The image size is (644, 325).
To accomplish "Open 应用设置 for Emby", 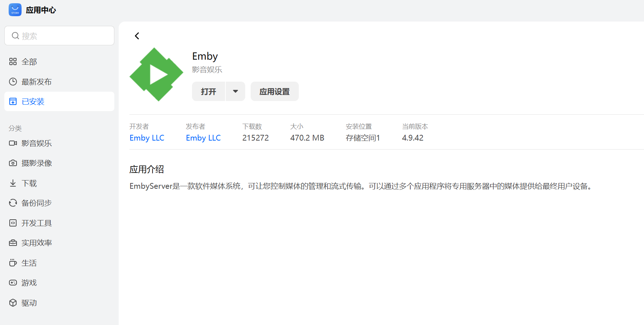I will pos(275,91).
